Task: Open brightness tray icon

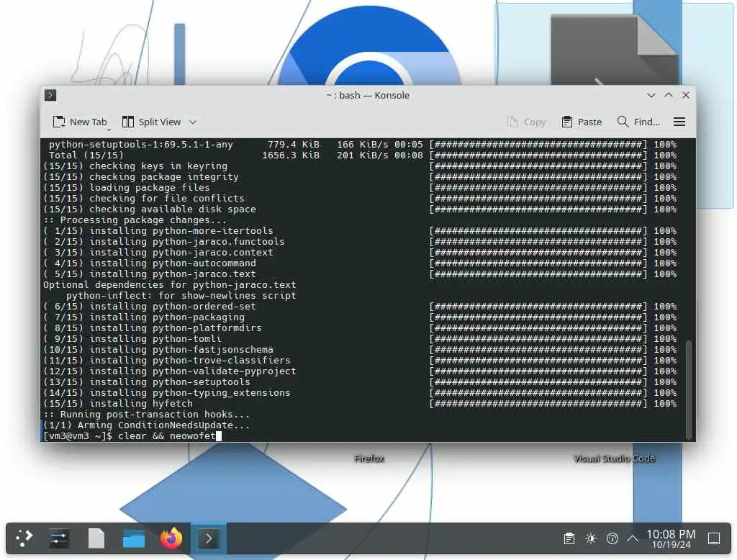Action: [591, 538]
